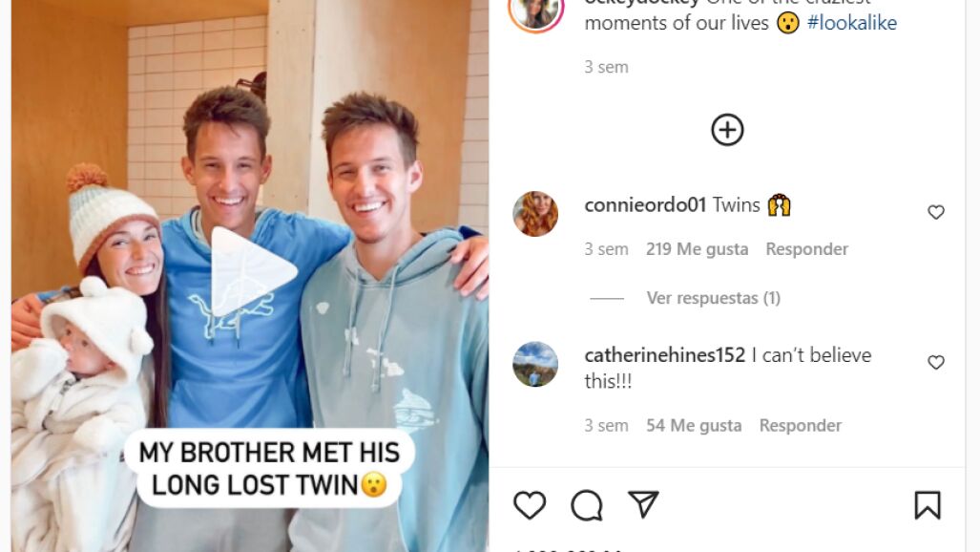
Task: Like the post with the heart icon
Action: pos(530,504)
